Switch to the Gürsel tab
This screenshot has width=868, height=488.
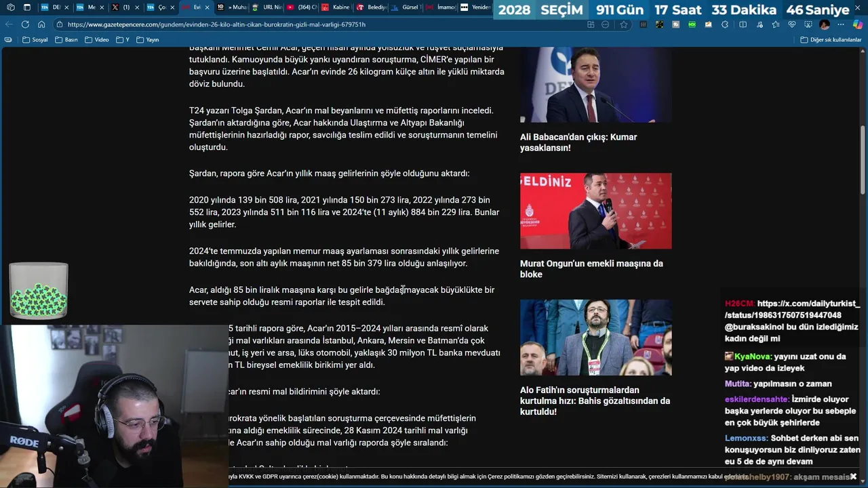pyautogui.click(x=406, y=7)
